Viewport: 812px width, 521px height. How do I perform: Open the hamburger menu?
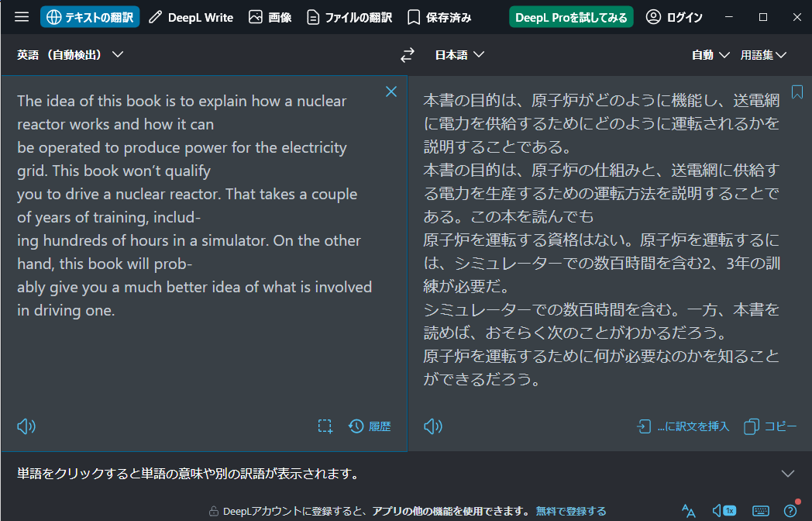22,17
